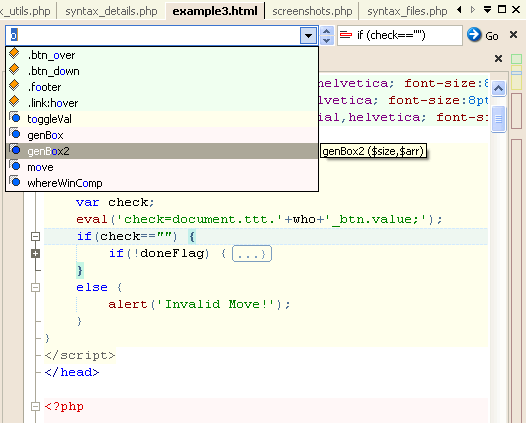Click the search combo box input field
526x423 pixels.
coord(153,35)
